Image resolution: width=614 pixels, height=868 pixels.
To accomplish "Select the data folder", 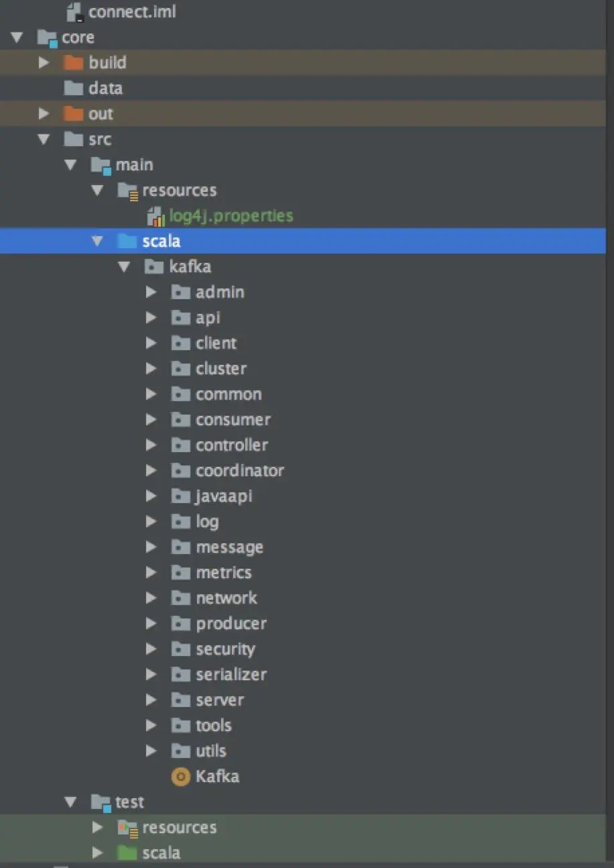I will pos(105,88).
